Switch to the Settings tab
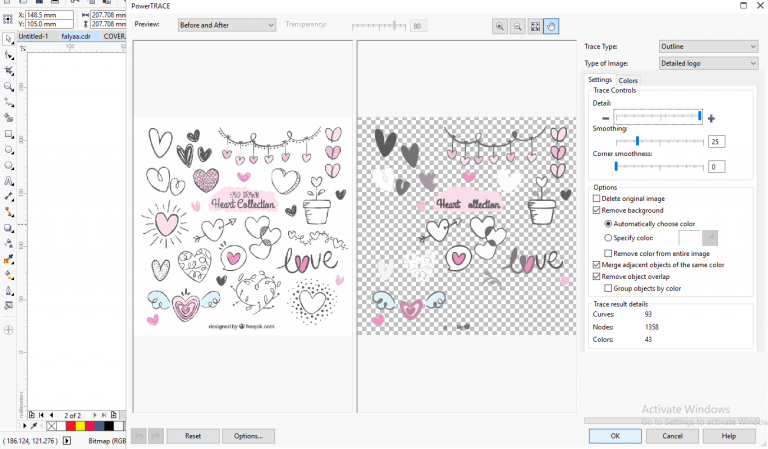This screenshot has width=768, height=449. (x=600, y=80)
